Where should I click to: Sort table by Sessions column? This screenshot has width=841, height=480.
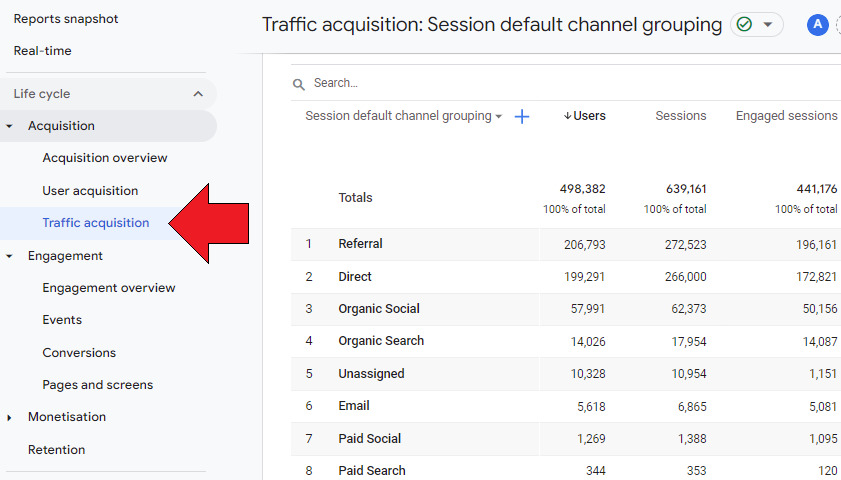(681, 116)
